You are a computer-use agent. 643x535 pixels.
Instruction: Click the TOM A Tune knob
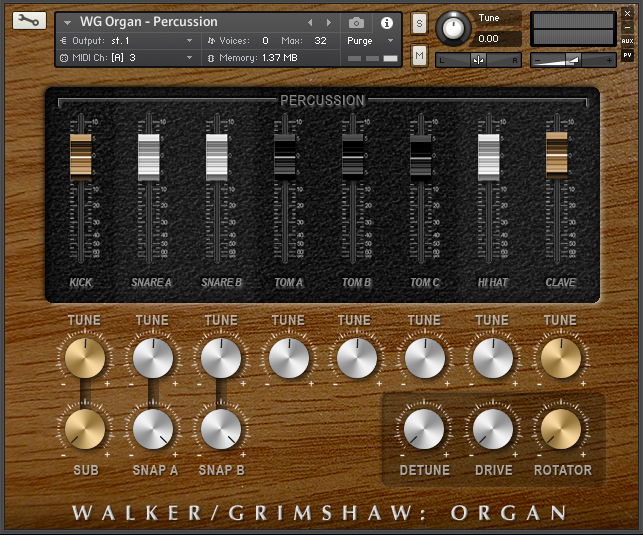pyautogui.click(x=289, y=358)
